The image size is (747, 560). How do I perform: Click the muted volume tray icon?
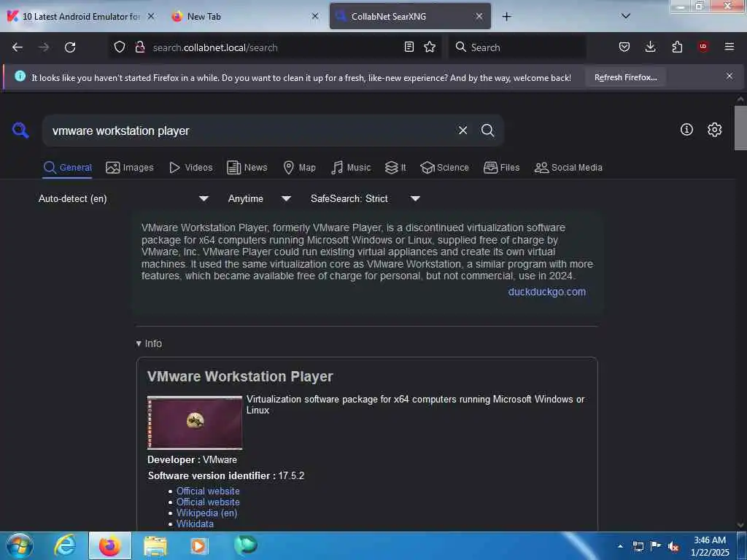tap(673, 546)
